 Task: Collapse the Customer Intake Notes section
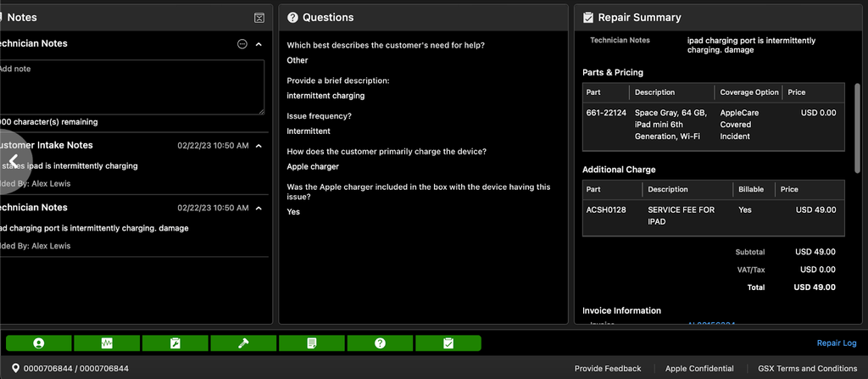tap(259, 146)
